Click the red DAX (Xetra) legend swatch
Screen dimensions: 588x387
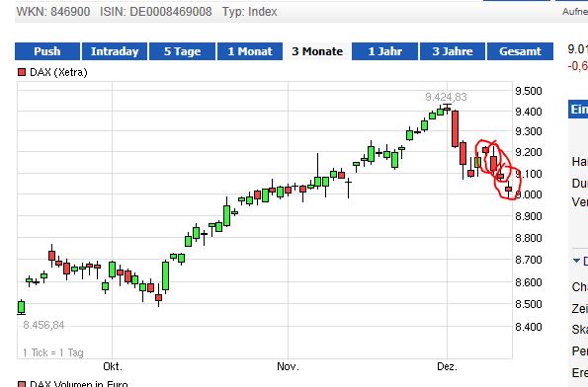tap(22, 72)
